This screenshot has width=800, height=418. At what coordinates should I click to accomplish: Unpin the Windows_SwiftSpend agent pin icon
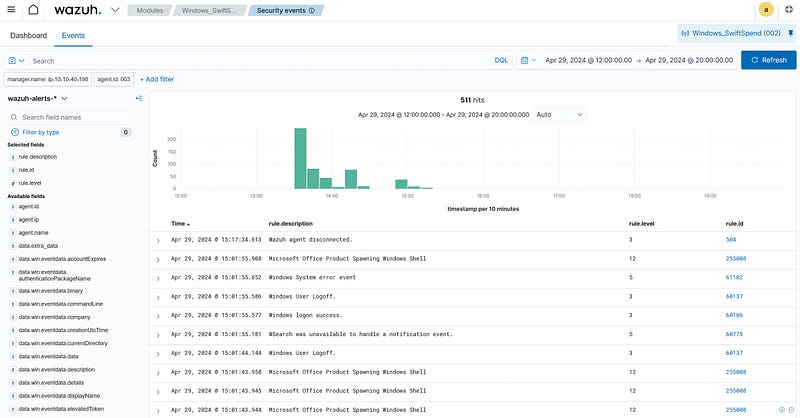pyautogui.click(x=791, y=34)
